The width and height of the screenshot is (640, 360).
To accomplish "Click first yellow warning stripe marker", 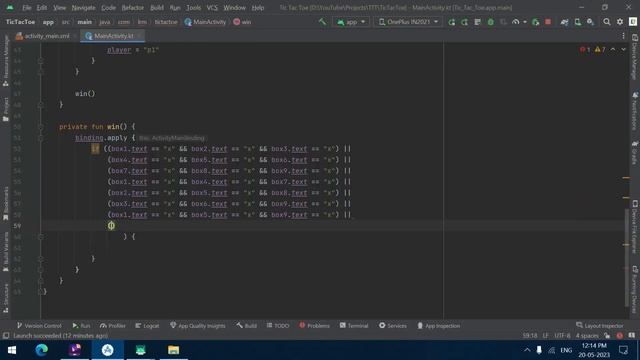I will point(626,178).
